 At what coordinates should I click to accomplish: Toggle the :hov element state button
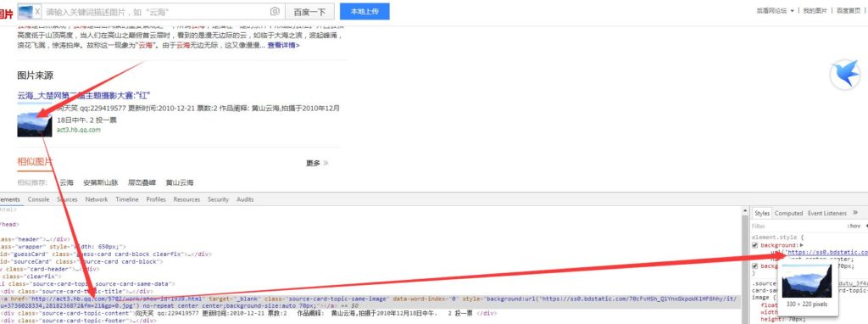(854, 226)
